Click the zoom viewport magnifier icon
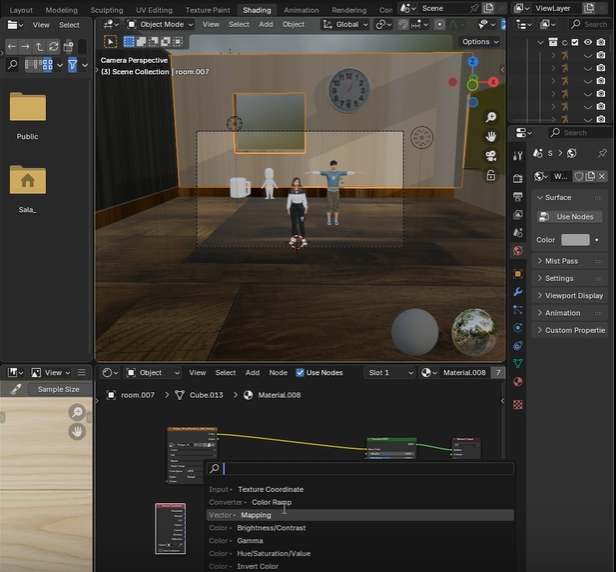The height and width of the screenshot is (572, 616). (x=491, y=118)
